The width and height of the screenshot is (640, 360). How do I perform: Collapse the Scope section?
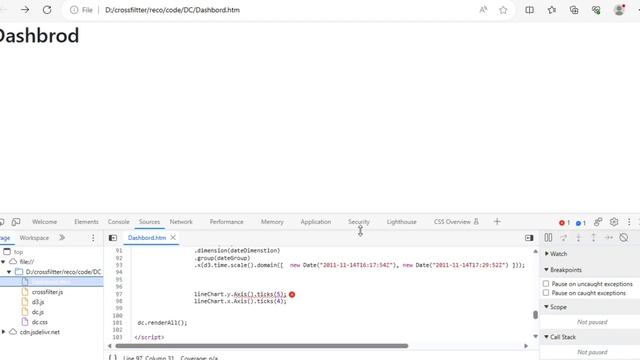coord(547,307)
